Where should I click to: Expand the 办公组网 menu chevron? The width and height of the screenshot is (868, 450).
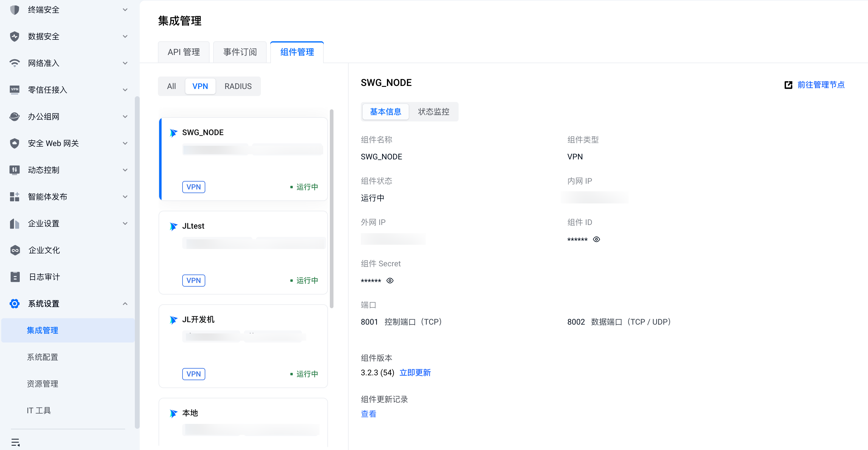[125, 117]
